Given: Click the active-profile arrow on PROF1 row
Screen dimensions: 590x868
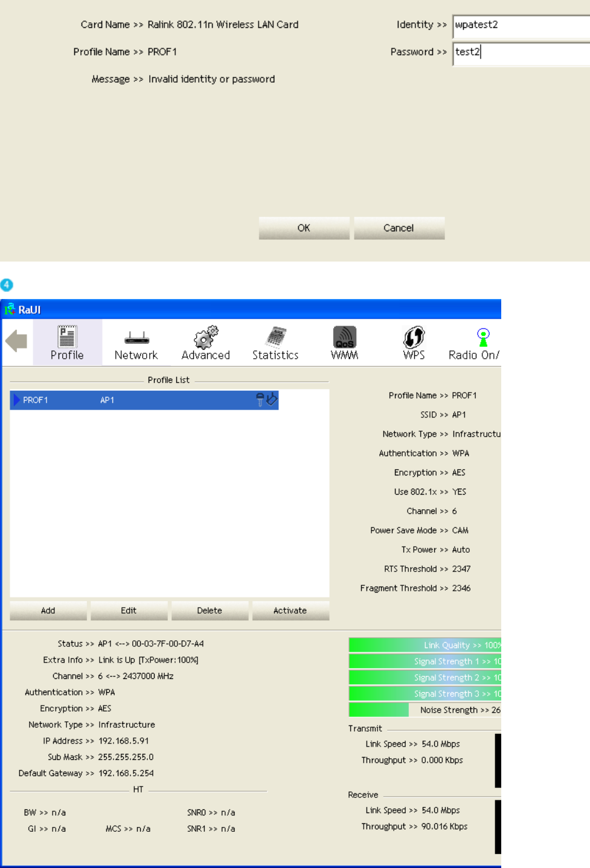Looking at the screenshot, I should point(16,400).
